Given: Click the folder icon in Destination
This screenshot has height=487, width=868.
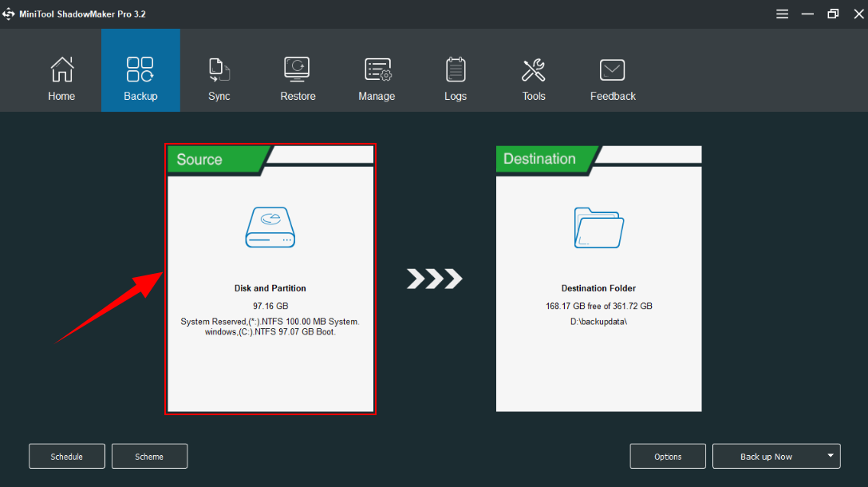Looking at the screenshot, I should click(599, 228).
